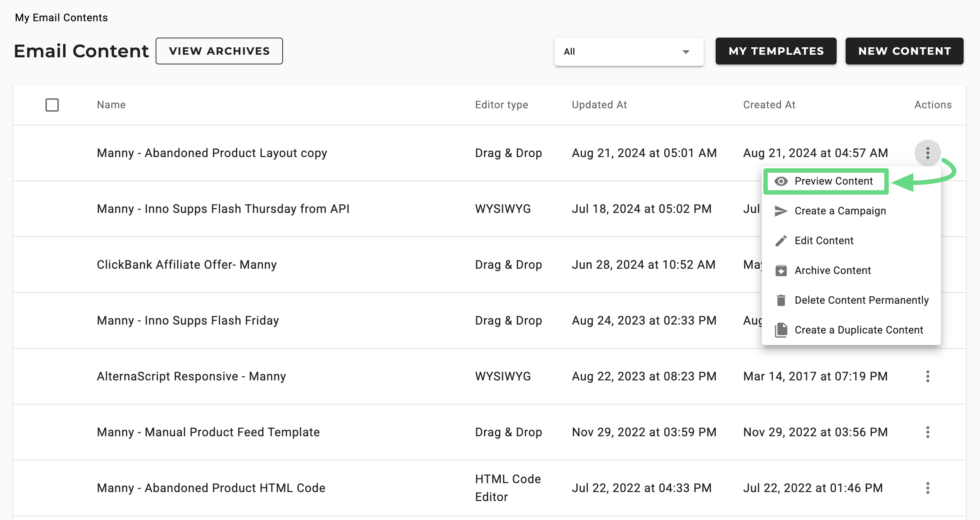Select Archive Content menu option
This screenshot has width=980, height=520.
click(851, 271)
